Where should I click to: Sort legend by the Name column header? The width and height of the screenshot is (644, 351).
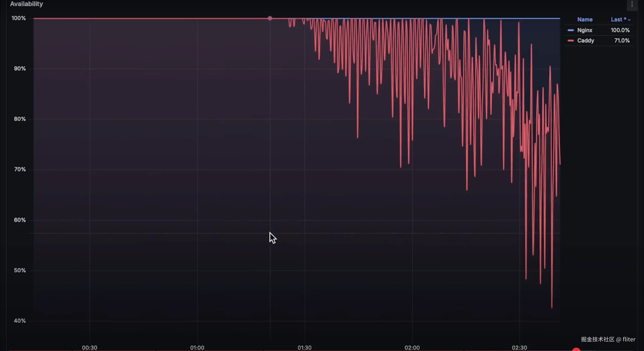[x=585, y=19]
